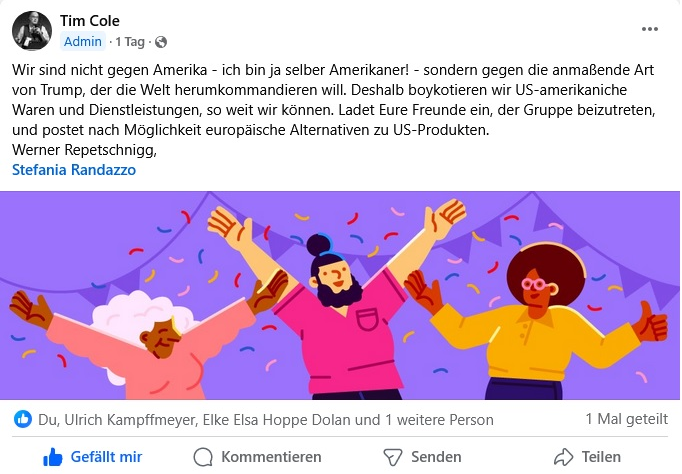Open the 1 Tag timestamp link
The width and height of the screenshot is (682, 474).
130,42
